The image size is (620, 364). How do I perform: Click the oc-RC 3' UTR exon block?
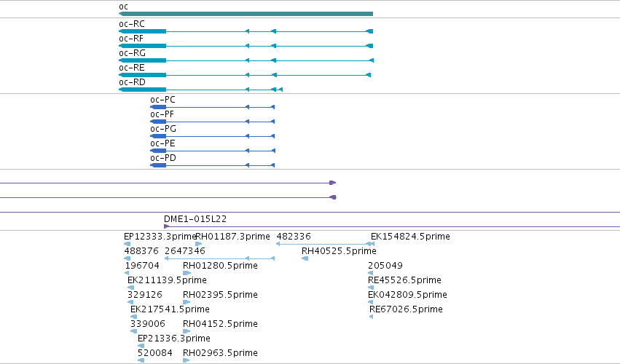point(142,31)
